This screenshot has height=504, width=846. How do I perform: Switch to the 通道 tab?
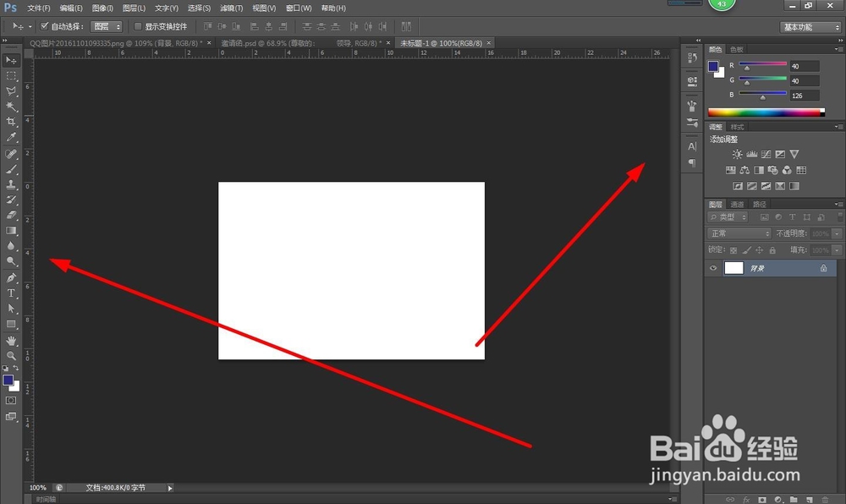[x=737, y=205]
